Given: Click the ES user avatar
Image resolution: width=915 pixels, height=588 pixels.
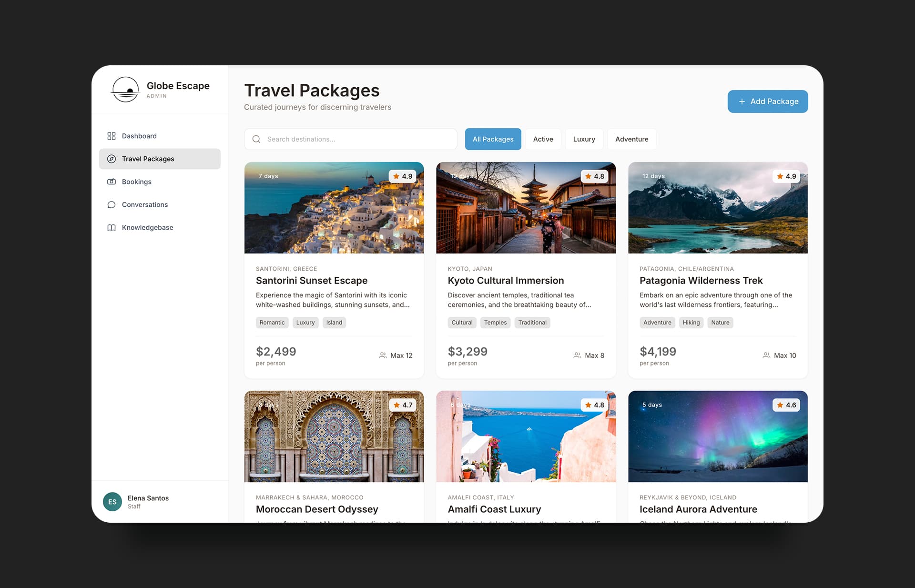Looking at the screenshot, I should tap(112, 501).
